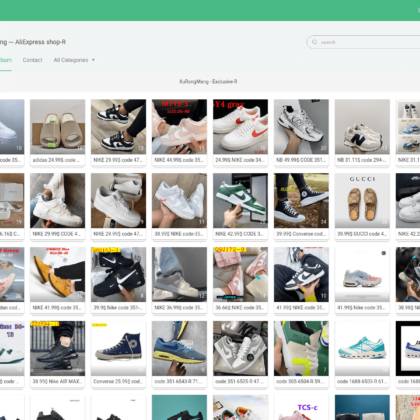Image resolution: width=420 pixels, height=420 pixels.
Task: Open the Contact tab
Action: click(x=32, y=60)
